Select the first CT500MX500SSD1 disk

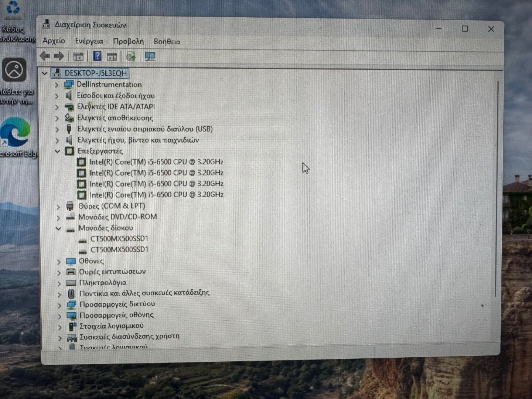(119, 239)
